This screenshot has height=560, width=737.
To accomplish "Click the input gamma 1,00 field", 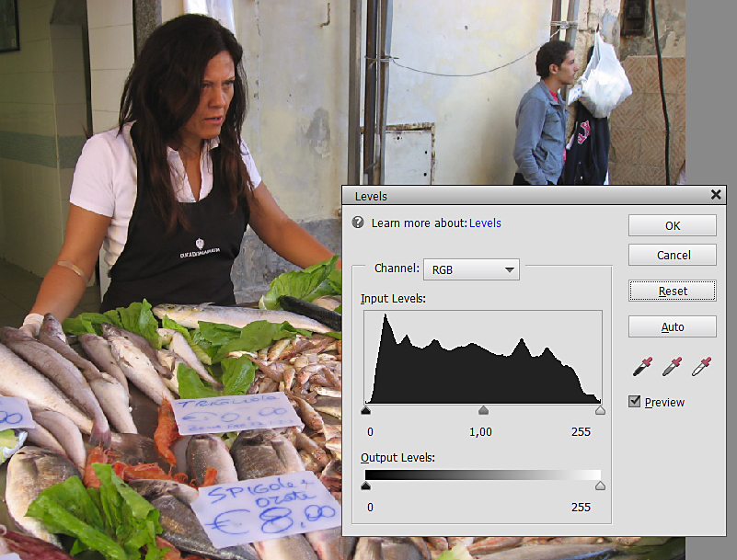I will pos(480,432).
